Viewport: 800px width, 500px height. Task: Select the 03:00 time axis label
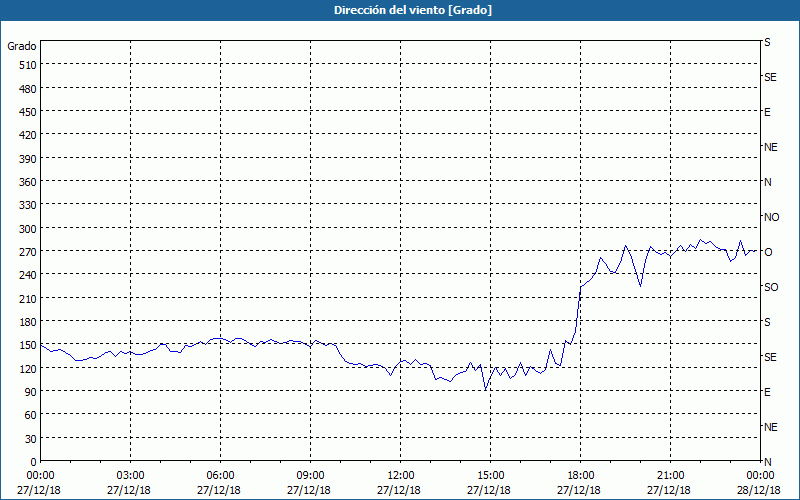[130, 476]
